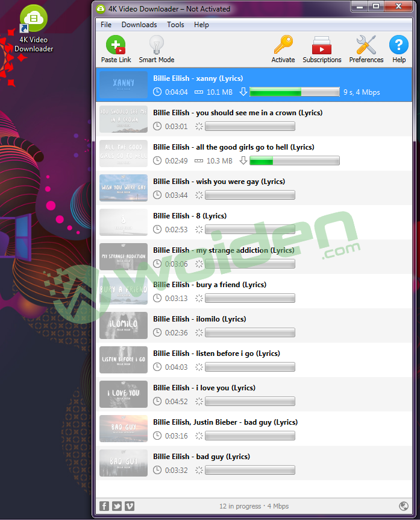Minimize the 4K Video Downloader window
The width and height of the screenshot is (420, 520).
click(360, 7)
